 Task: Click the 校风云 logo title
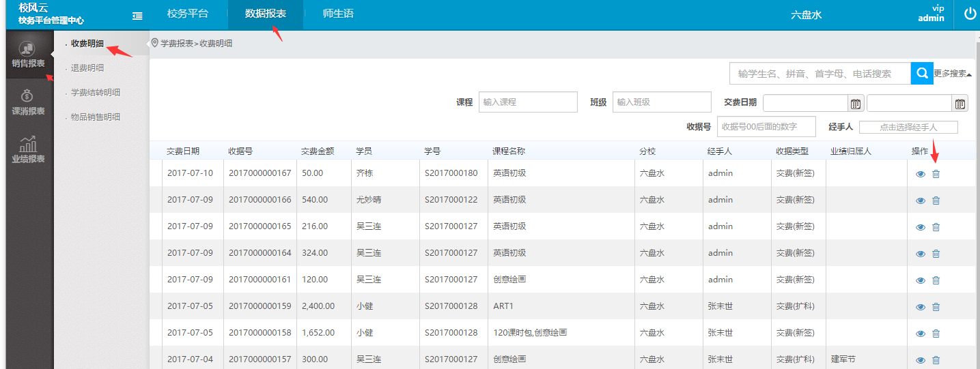pos(33,8)
